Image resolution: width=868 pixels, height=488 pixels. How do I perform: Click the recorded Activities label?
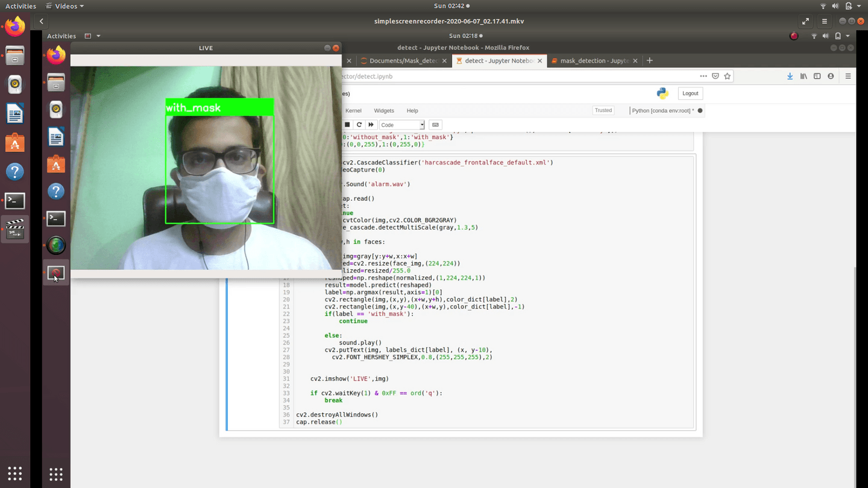point(61,36)
